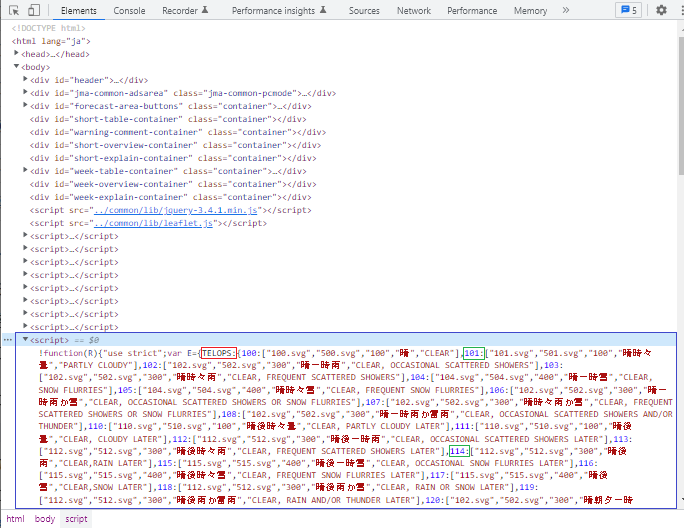This screenshot has width=684, height=528.
Task: Open the jquery-3.4.1.min.js source link
Action: pyautogui.click(x=175, y=210)
